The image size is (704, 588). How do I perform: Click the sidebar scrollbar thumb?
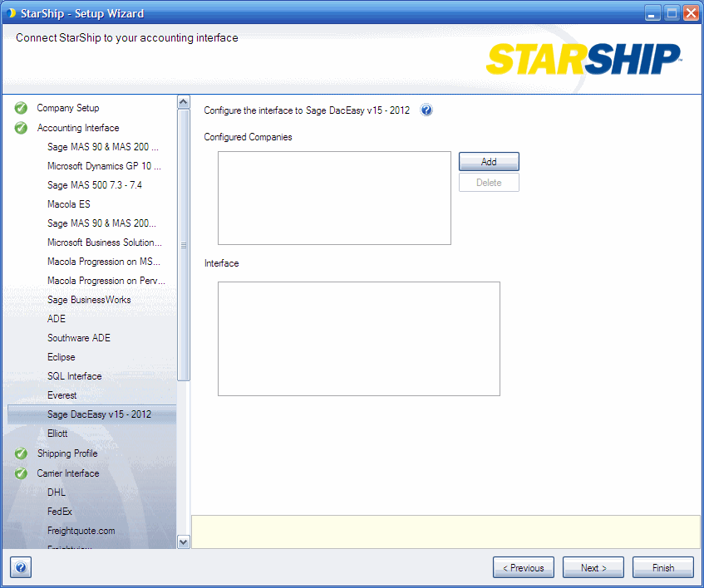[x=183, y=245]
